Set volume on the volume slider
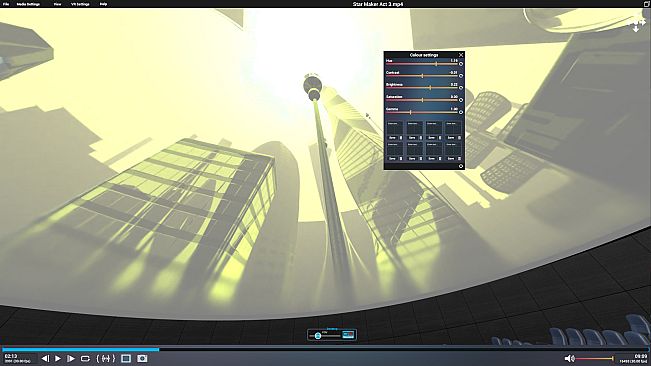 click(595, 359)
